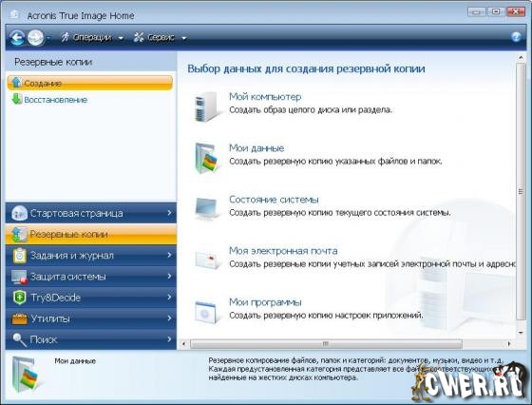Click the Acronis title bar app icon
This screenshot has width=532, height=405.
coord(15,14)
